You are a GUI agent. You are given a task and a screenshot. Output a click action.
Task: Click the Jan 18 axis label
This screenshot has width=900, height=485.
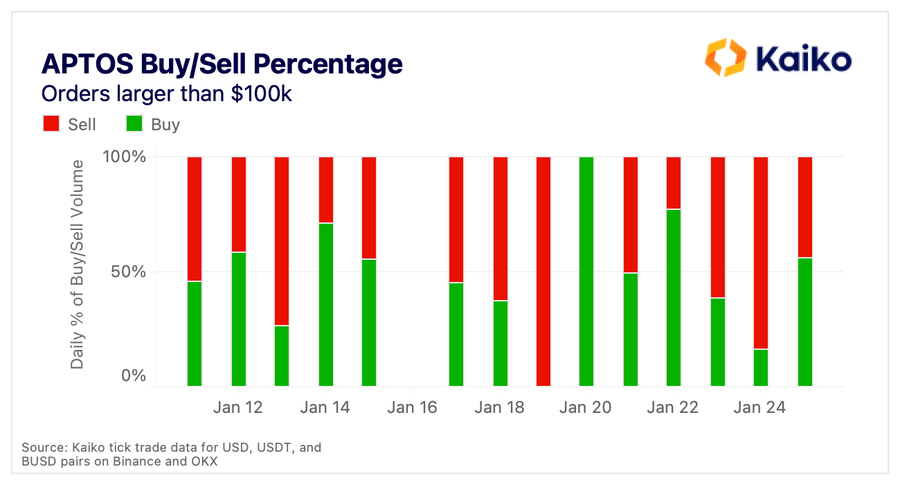click(x=499, y=408)
